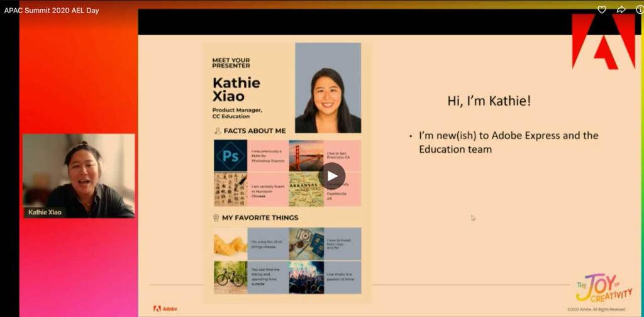Click the "Hi, I'm Kathie!" slide heading
644x317 pixels.
click(489, 101)
